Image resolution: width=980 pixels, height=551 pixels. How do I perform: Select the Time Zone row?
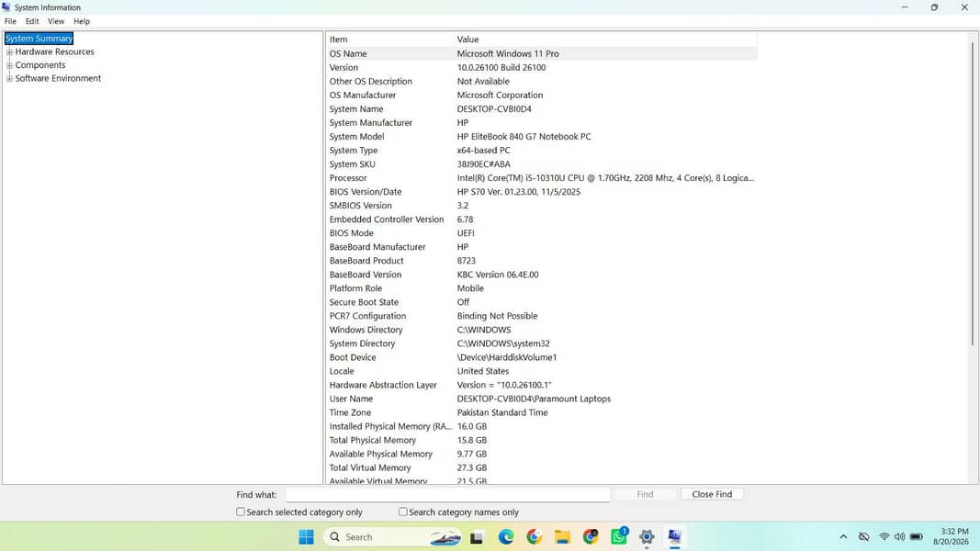click(542, 412)
